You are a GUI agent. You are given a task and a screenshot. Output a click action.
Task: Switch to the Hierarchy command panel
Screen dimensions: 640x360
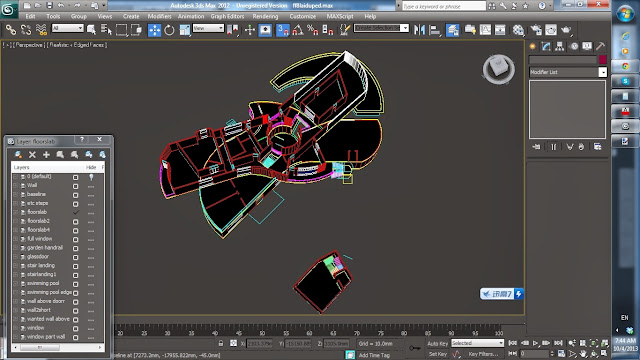(x=560, y=47)
